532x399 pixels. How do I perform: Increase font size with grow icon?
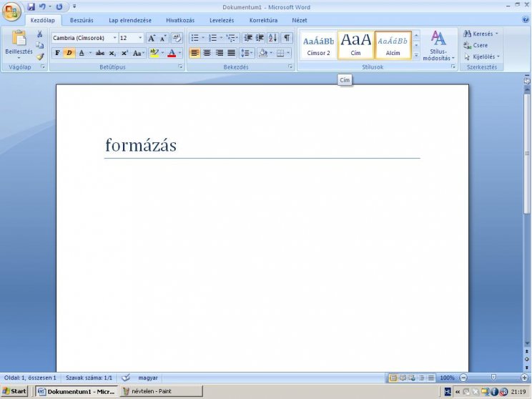click(x=152, y=38)
